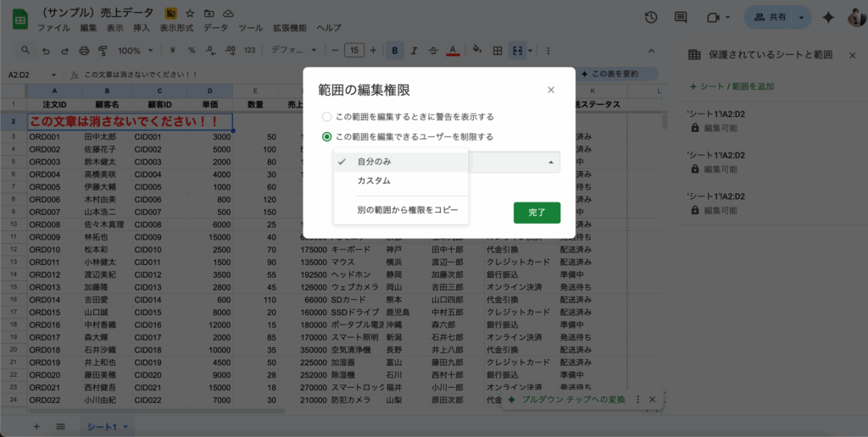Start a video meeting camera icon
Screen dimensions: 868x437
712,18
